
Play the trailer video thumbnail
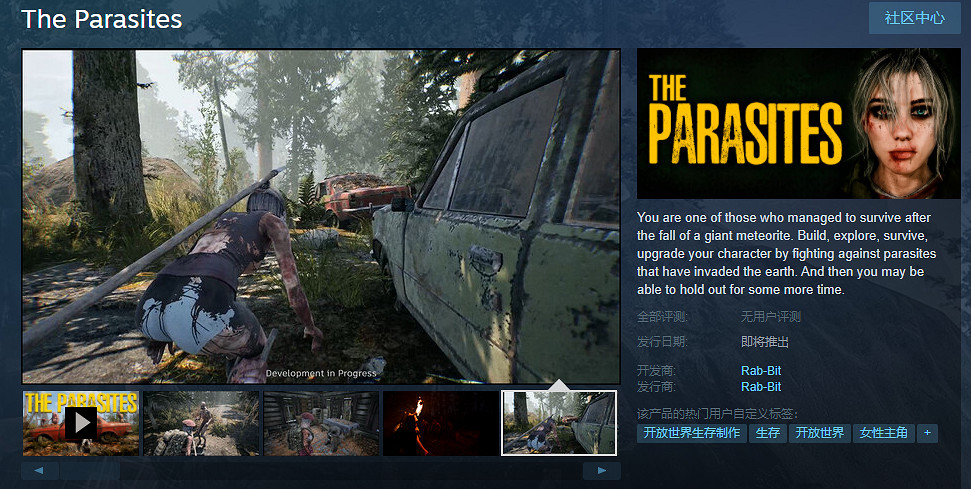pos(81,423)
